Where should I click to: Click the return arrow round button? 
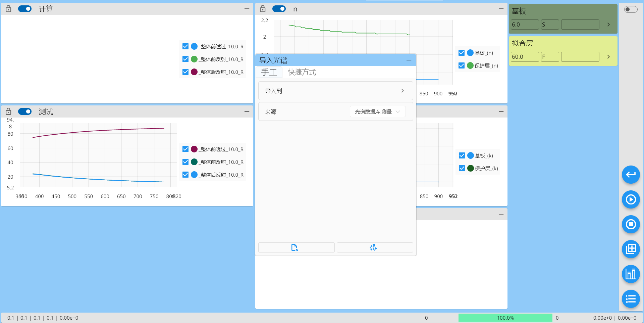coord(631,175)
